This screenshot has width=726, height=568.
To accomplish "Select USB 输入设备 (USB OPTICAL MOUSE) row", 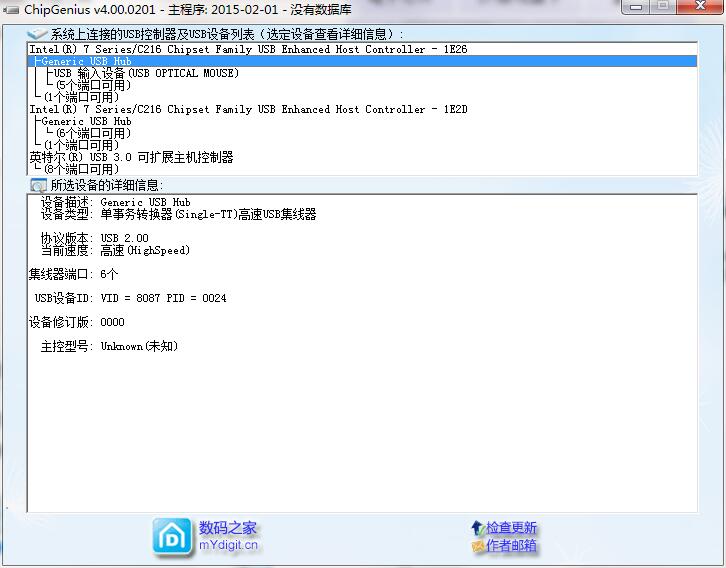I will click(x=362, y=73).
